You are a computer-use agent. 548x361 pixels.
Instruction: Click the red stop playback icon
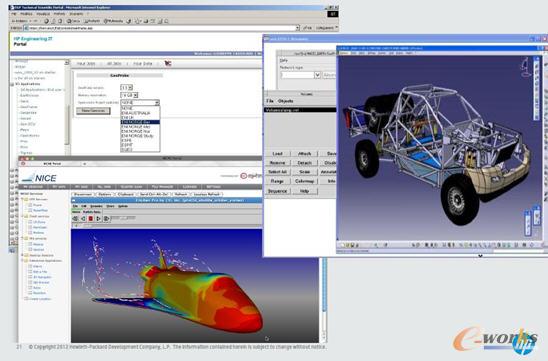(91, 218)
